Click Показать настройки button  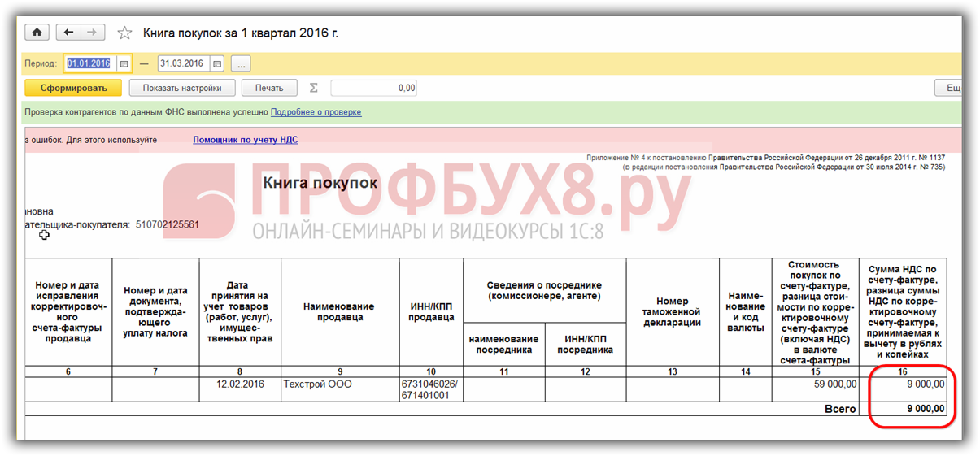(182, 88)
